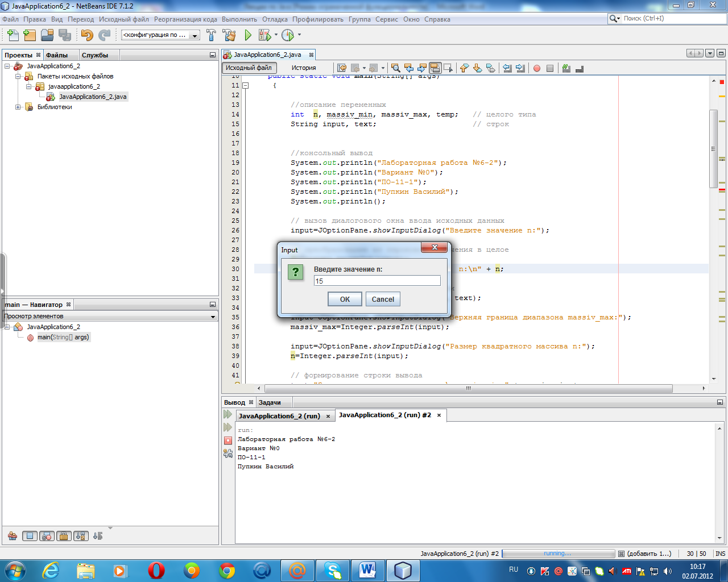Click the Undo arrow in the main toolbar

coord(86,35)
